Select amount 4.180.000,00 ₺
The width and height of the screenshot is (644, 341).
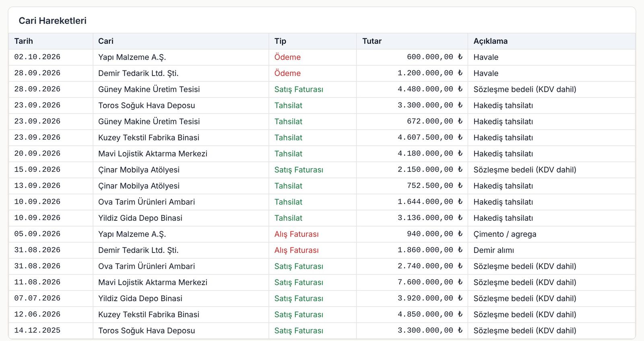[x=430, y=154]
